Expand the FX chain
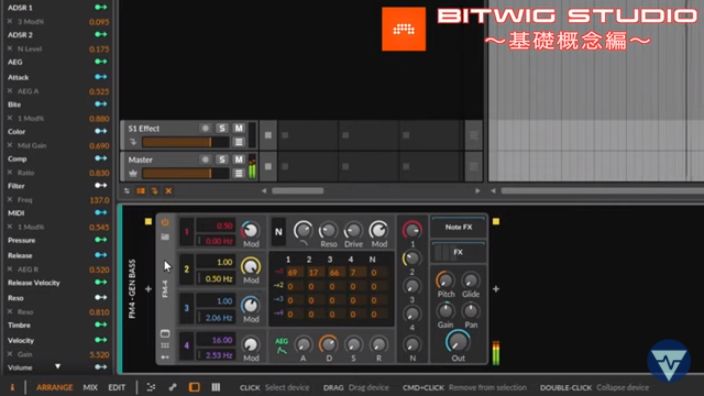Image resolution: width=704 pixels, height=396 pixels. pos(458,252)
